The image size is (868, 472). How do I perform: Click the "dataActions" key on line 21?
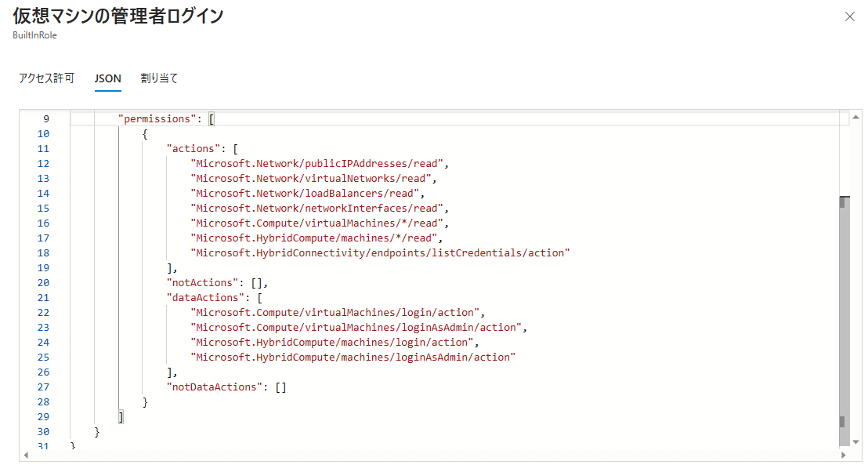click(x=205, y=298)
